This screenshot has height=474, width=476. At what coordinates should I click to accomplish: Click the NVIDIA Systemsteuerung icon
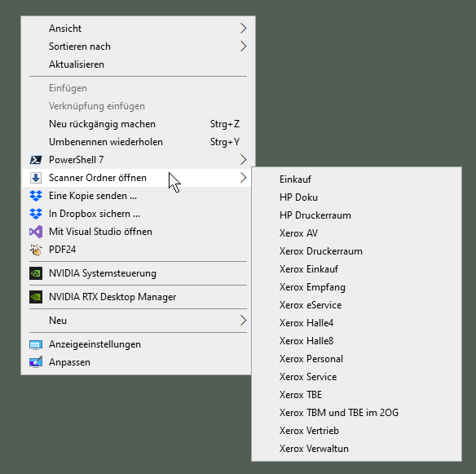pos(36,273)
